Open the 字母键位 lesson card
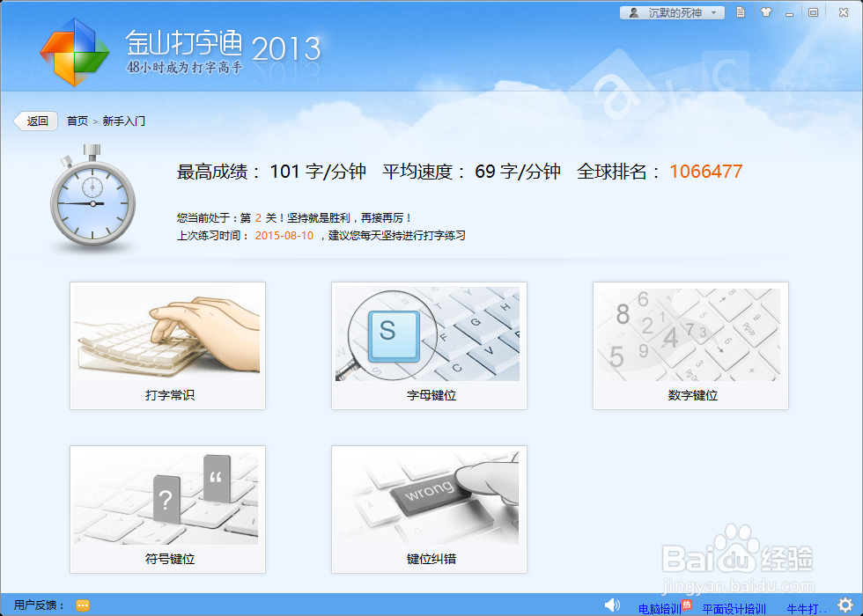The width and height of the screenshot is (863, 616). pyautogui.click(x=430, y=346)
